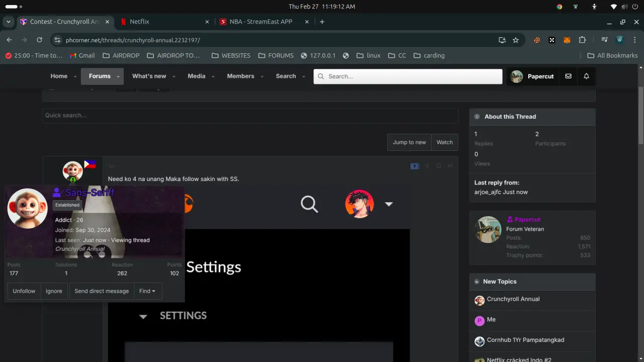Open the All Bookmarks folder
Screen dimensions: 644x362
pyautogui.click(x=612, y=55)
